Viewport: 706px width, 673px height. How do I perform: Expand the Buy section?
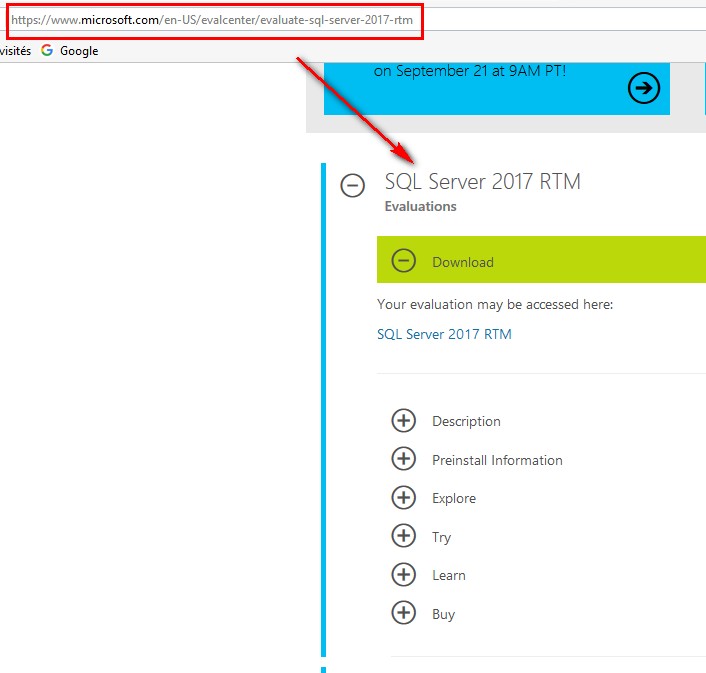coord(403,613)
